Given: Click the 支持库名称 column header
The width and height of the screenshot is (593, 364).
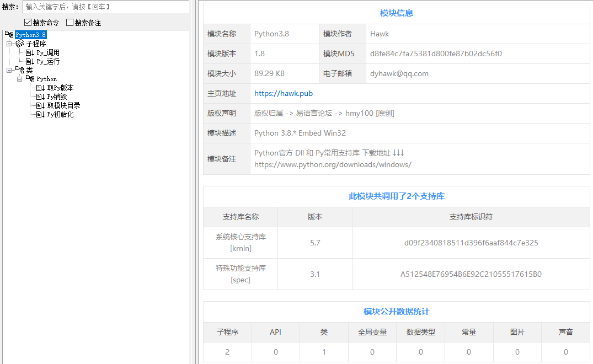Looking at the screenshot, I should (241, 217).
